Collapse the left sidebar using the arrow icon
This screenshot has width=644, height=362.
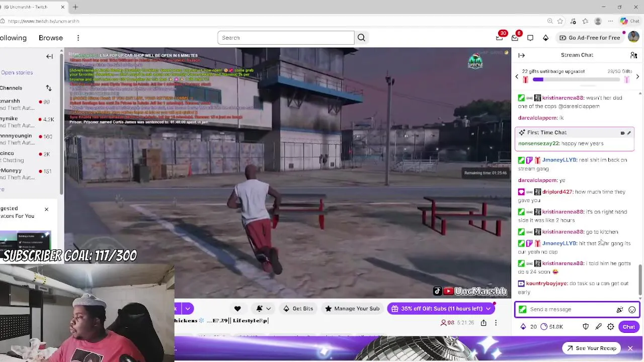coord(49,56)
